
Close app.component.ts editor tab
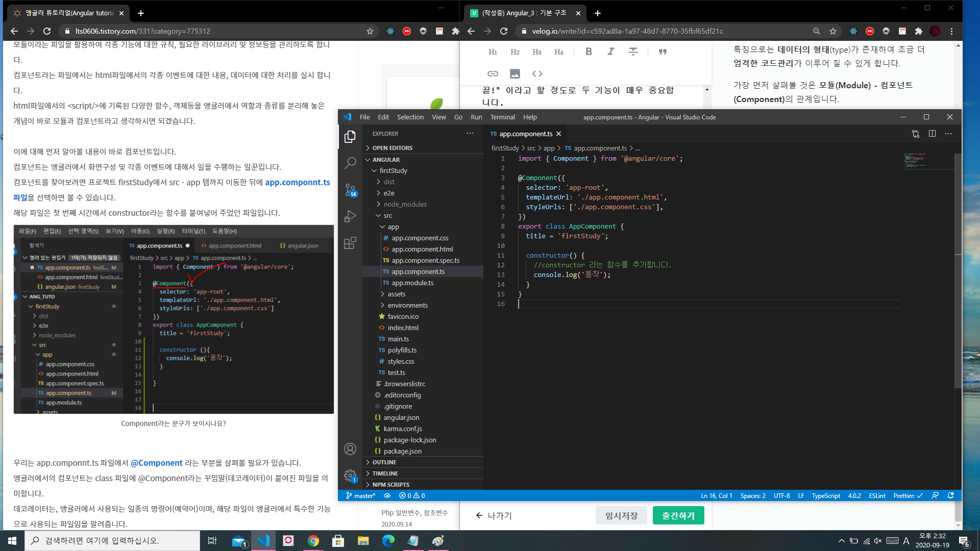point(559,134)
